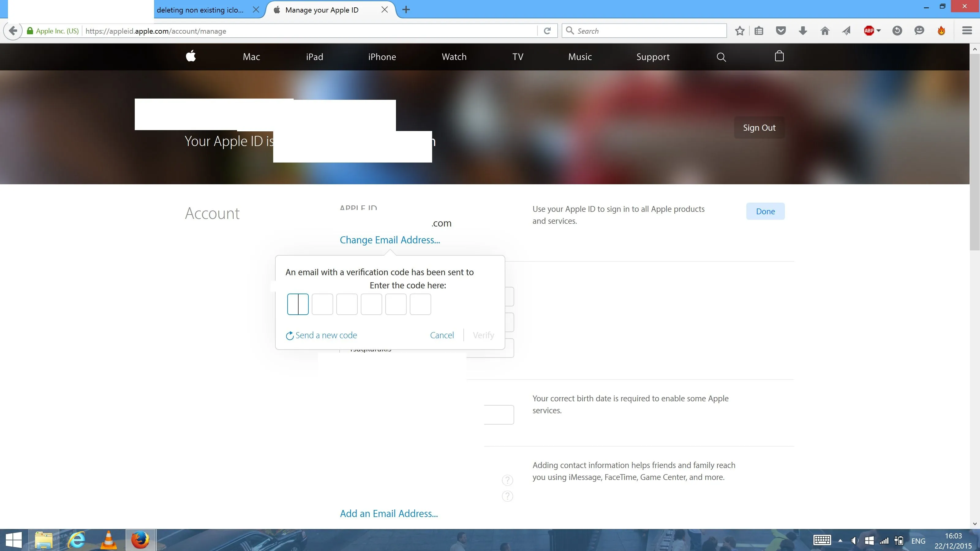Image resolution: width=980 pixels, height=551 pixels.
Task: Click the second verification code box
Action: coord(322,304)
